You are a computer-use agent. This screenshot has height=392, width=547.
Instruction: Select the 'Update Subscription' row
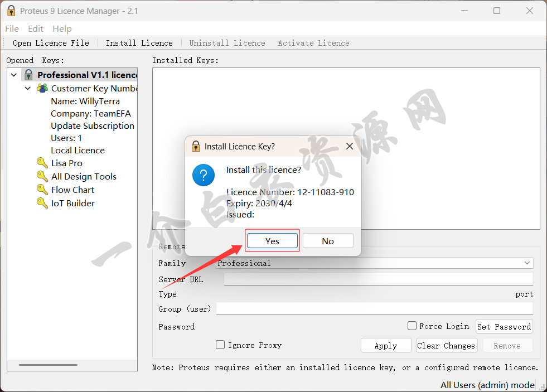point(93,125)
